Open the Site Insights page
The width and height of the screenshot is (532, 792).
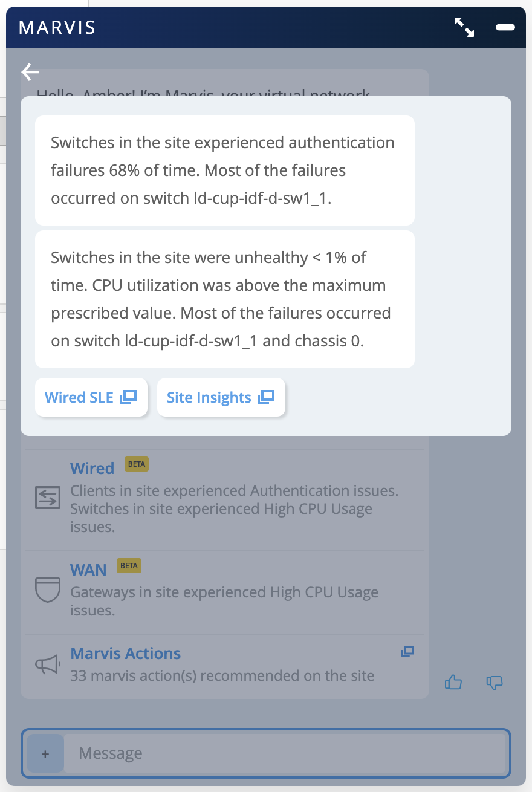(x=209, y=397)
